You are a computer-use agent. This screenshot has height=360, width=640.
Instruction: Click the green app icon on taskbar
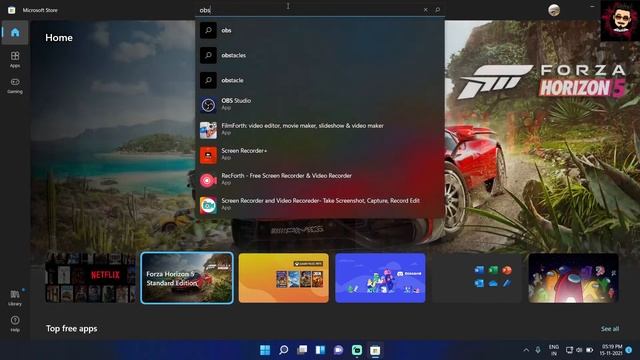(x=357, y=350)
